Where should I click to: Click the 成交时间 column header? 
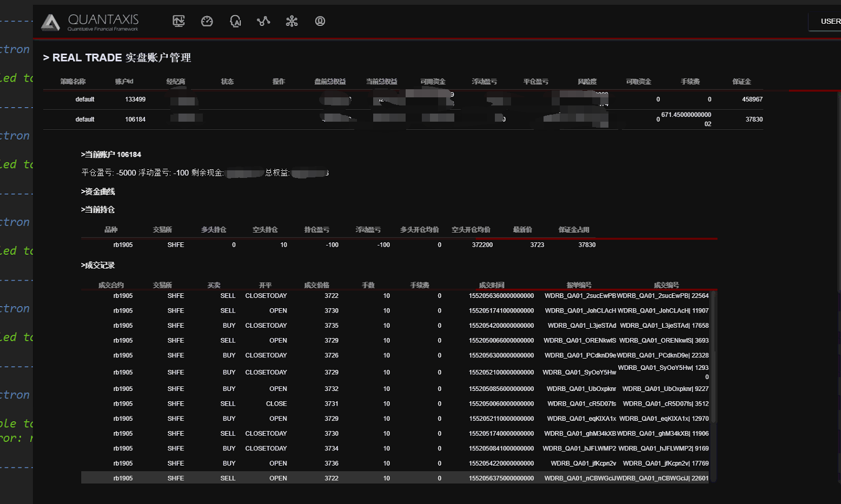(492, 285)
